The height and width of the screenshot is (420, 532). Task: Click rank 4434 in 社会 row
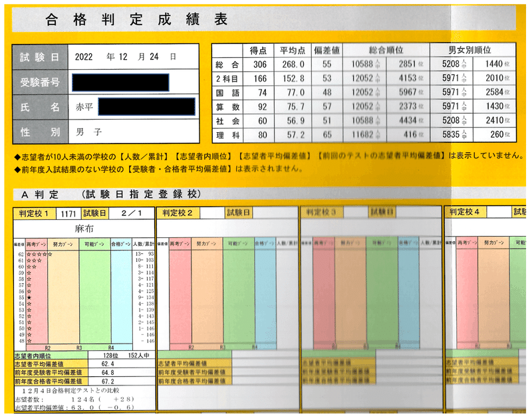tap(407, 120)
